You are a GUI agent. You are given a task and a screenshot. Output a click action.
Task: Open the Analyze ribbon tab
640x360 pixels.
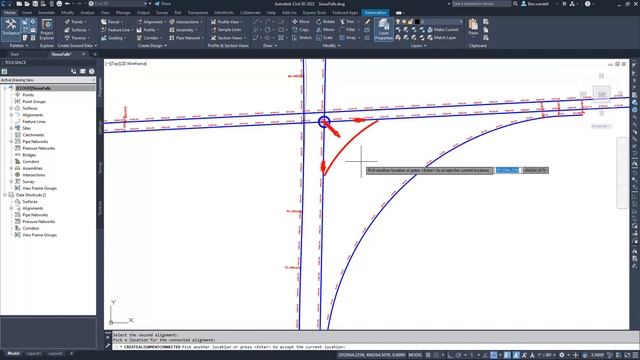pyautogui.click(x=87, y=13)
